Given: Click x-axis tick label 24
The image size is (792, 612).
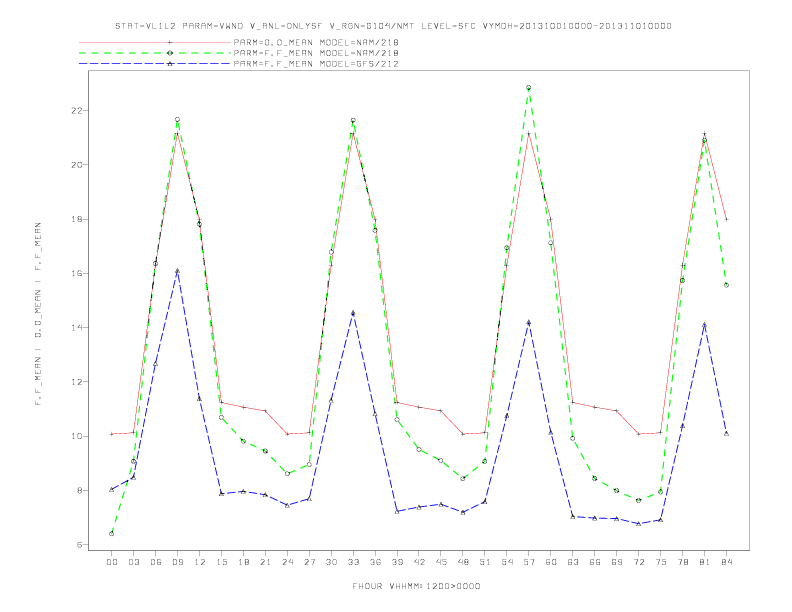Looking at the screenshot, I should click(x=287, y=562).
